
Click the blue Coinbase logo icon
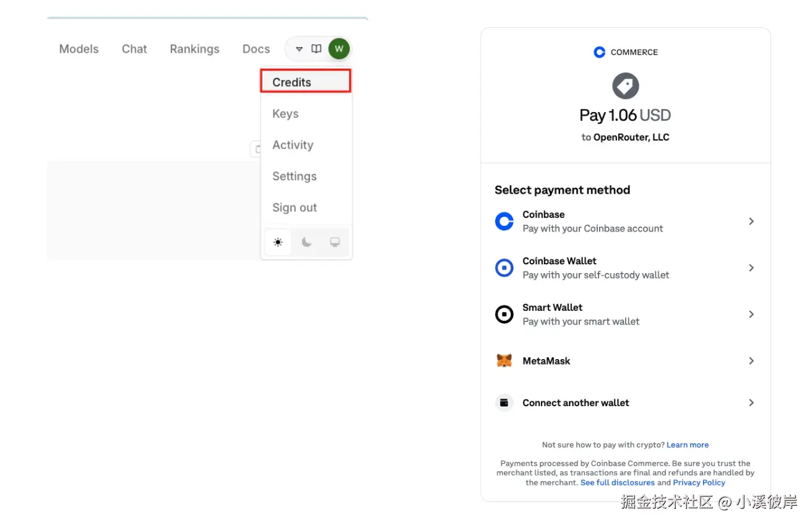point(504,221)
